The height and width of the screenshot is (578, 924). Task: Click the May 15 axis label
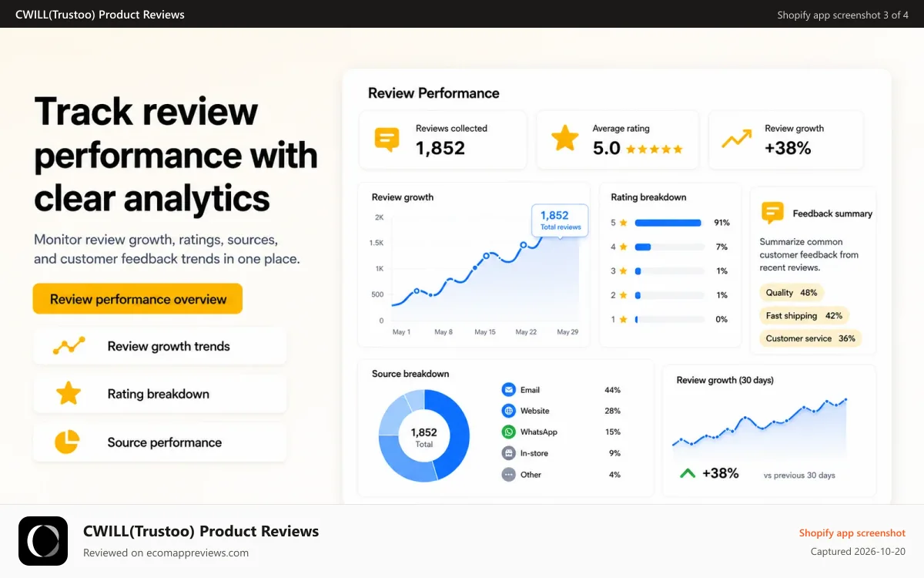(485, 332)
